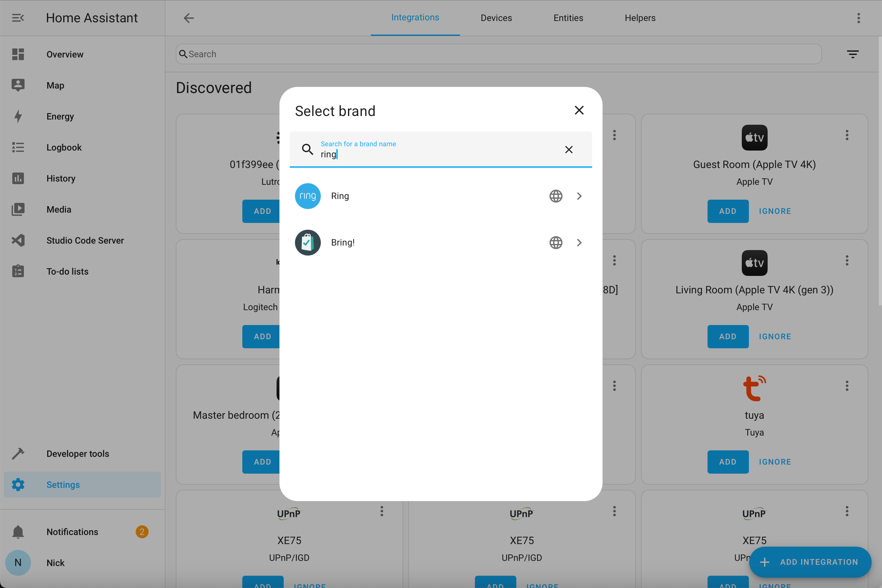Image resolution: width=882 pixels, height=588 pixels.
Task: Open top-right overflow menu
Action: (x=858, y=18)
